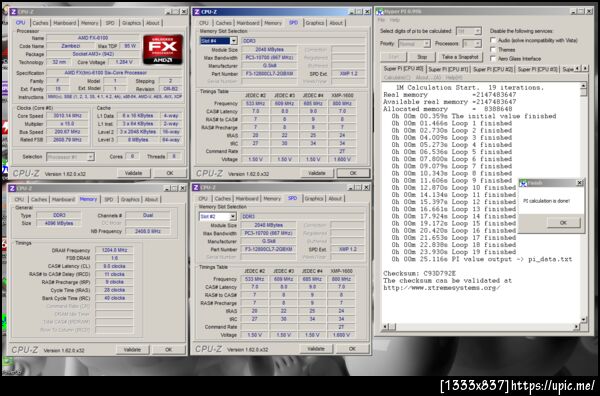Click the 'Loop 19 finished' output line
This screenshot has width=600, height=396.
click(x=454, y=252)
